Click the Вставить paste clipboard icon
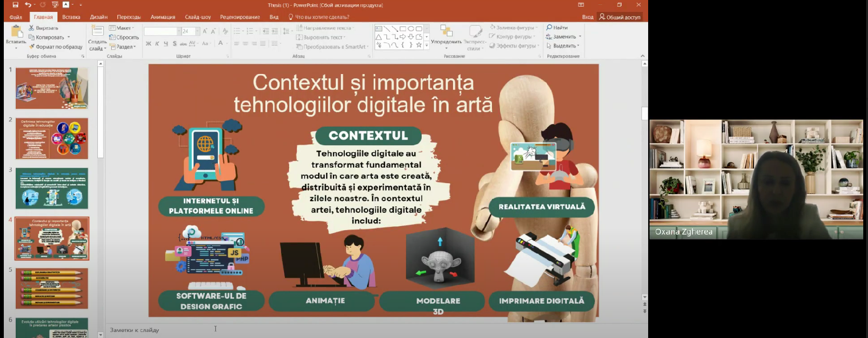 17,31
